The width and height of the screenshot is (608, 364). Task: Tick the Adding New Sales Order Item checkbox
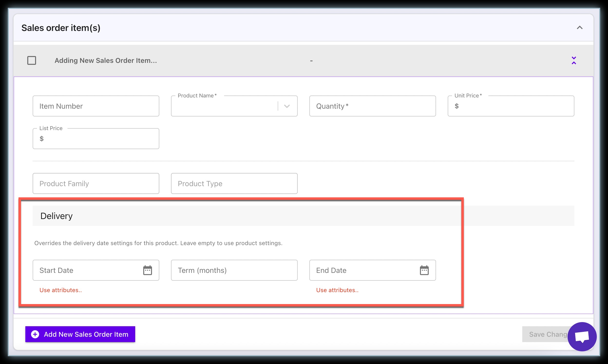32,60
